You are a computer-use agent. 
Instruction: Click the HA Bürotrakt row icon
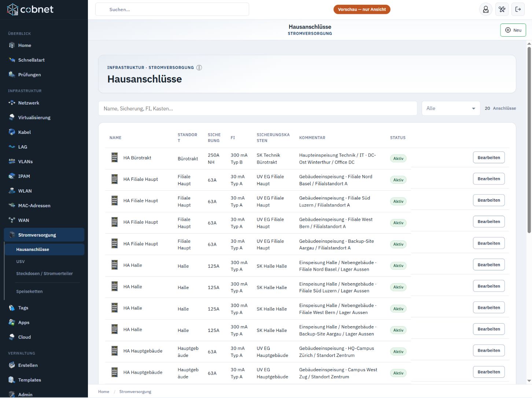point(115,158)
